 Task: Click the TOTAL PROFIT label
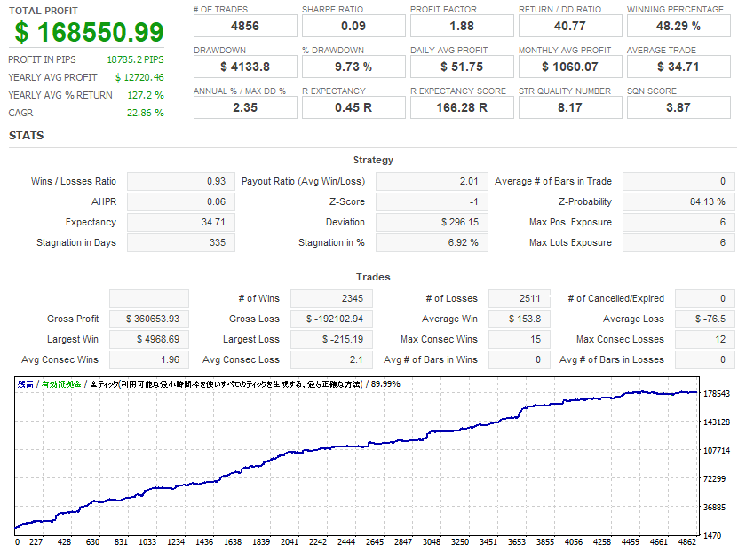click(44, 11)
